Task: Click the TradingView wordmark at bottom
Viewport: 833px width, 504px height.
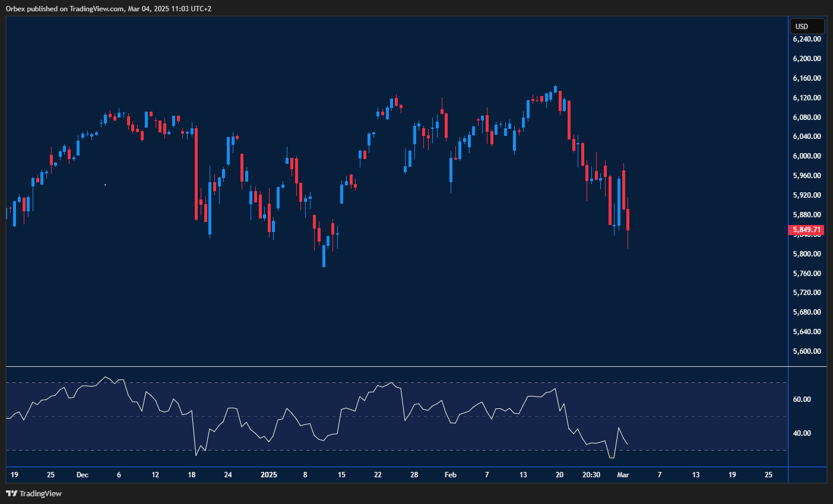Action: (40, 493)
